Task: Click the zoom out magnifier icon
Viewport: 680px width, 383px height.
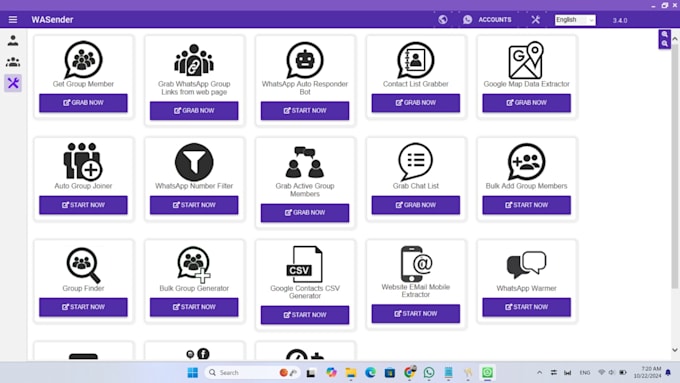Action: [x=664, y=44]
